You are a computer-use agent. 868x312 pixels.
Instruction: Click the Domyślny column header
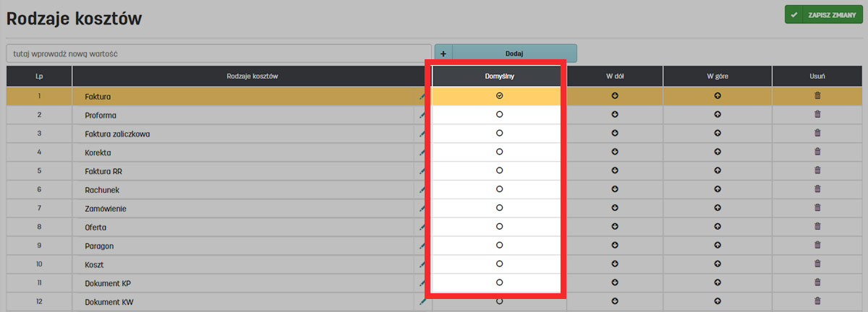(x=499, y=76)
